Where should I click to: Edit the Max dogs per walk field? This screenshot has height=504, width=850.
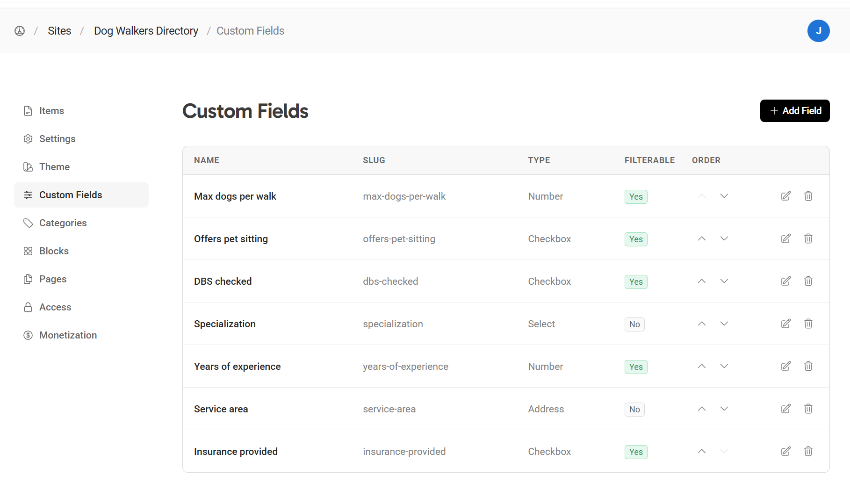785,196
